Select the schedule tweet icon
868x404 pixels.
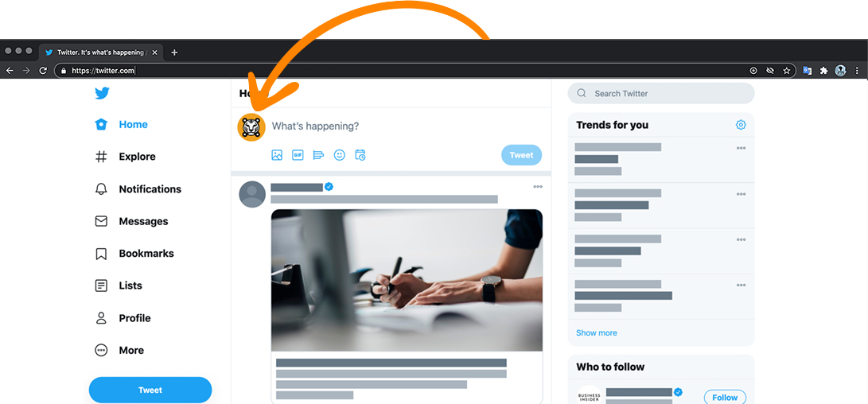(360, 156)
